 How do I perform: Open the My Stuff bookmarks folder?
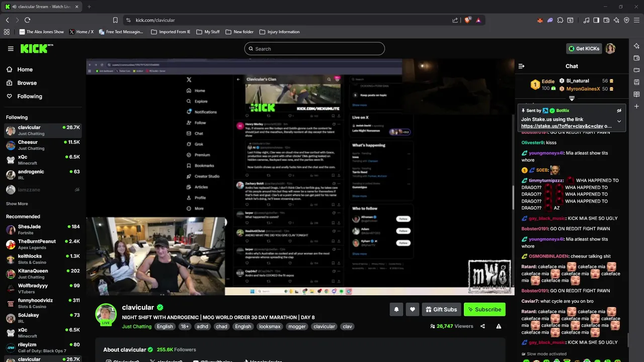click(208, 32)
